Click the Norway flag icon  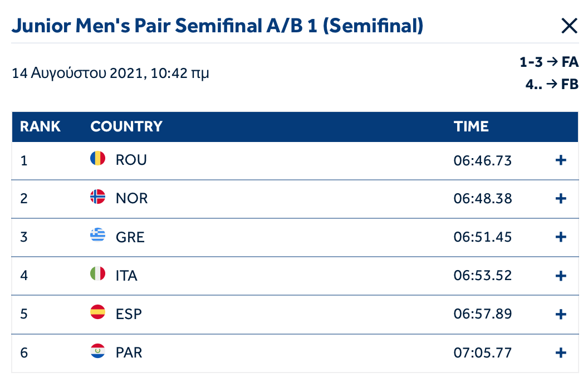point(97,198)
